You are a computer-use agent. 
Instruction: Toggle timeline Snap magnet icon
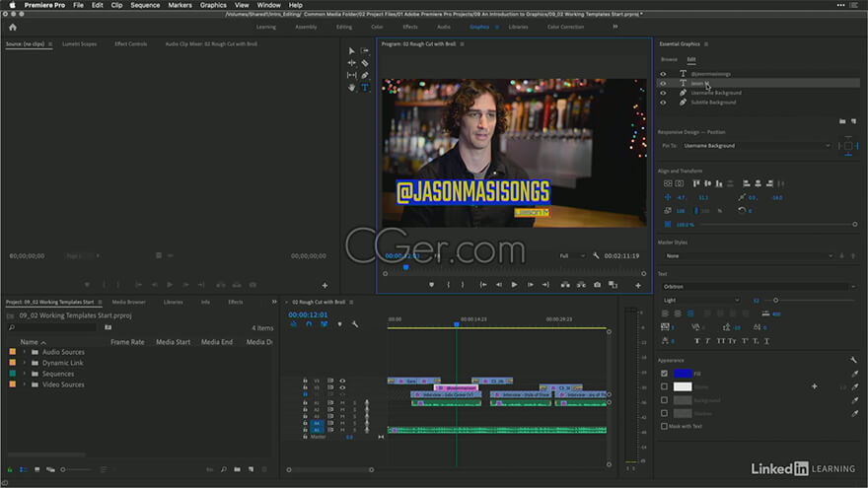tap(309, 324)
